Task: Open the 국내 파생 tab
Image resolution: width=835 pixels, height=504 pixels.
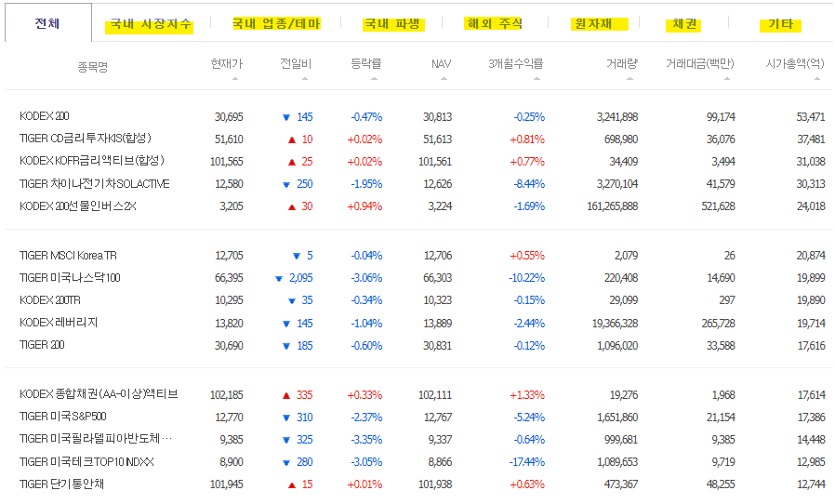Action: click(392, 24)
